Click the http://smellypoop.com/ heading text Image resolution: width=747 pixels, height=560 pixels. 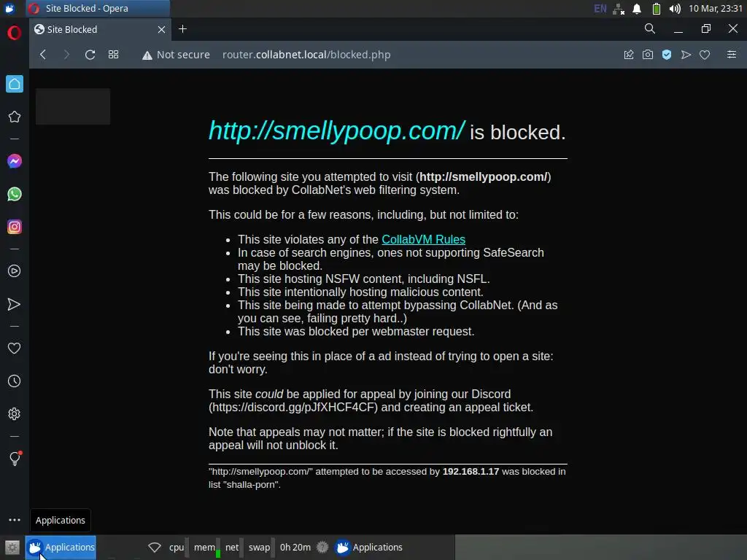tap(336, 131)
